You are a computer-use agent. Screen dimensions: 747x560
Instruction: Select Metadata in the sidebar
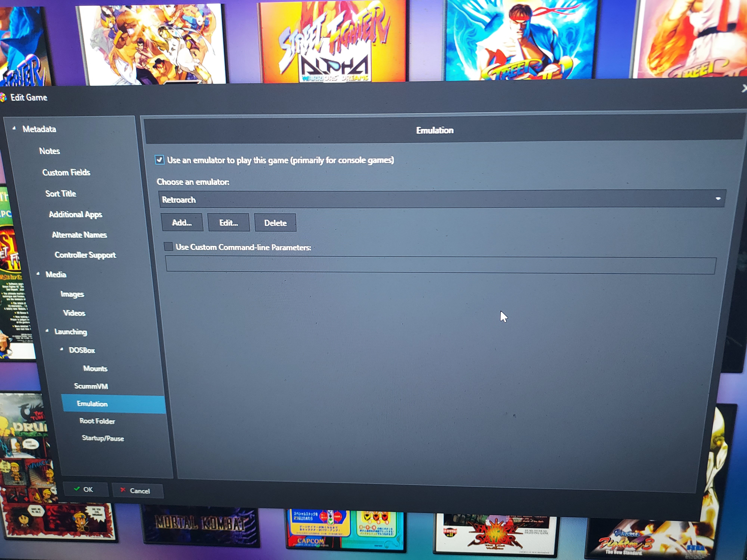tap(39, 129)
